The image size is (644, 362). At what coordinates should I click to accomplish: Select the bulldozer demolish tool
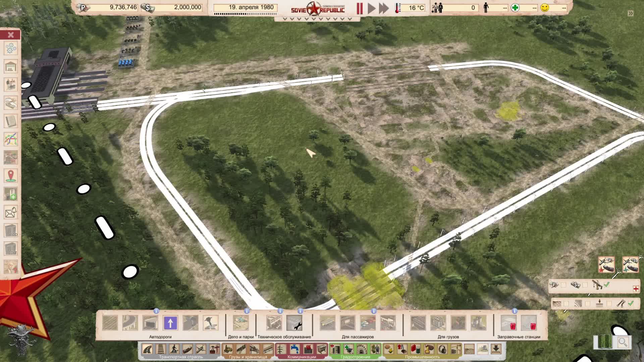482,349
